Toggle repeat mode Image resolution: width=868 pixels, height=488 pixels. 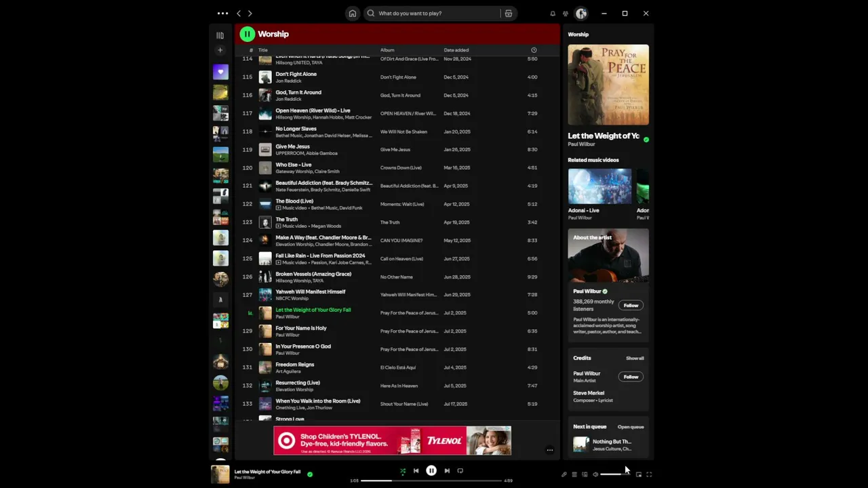pyautogui.click(x=460, y=471)
